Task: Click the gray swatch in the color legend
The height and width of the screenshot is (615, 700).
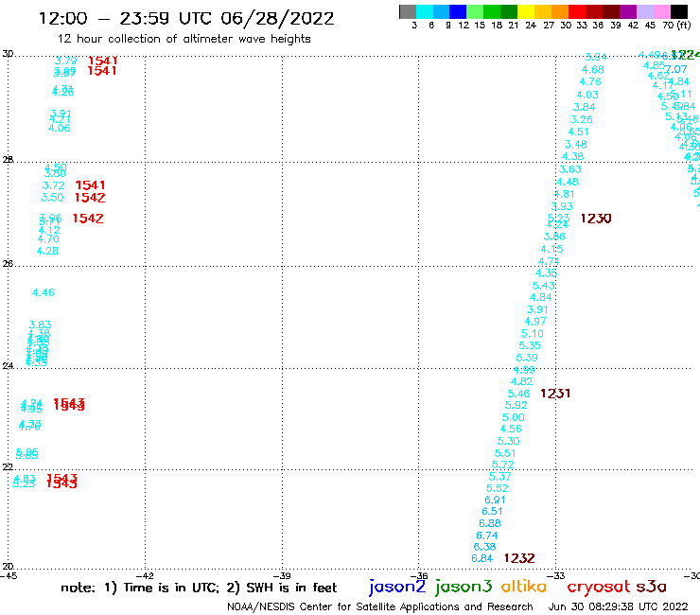Action: pos(408,11)
